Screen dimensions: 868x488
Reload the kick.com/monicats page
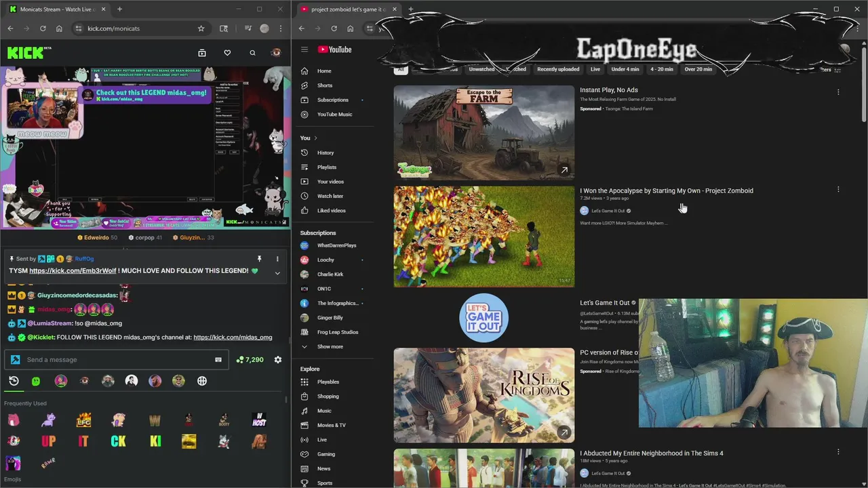click(43, 28)
